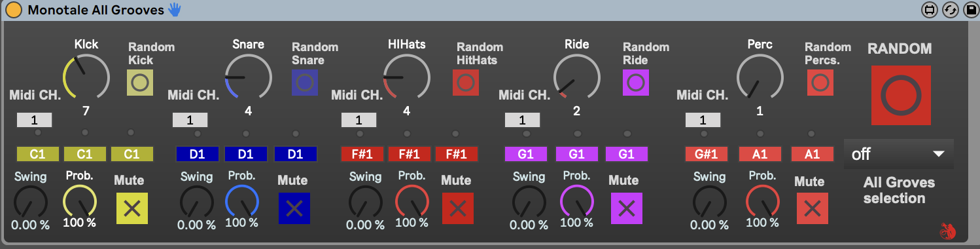Click the Snare Swing knob
Image resolution: width=980 pixels, height=249 pixels.
click(x=197, y=202)
